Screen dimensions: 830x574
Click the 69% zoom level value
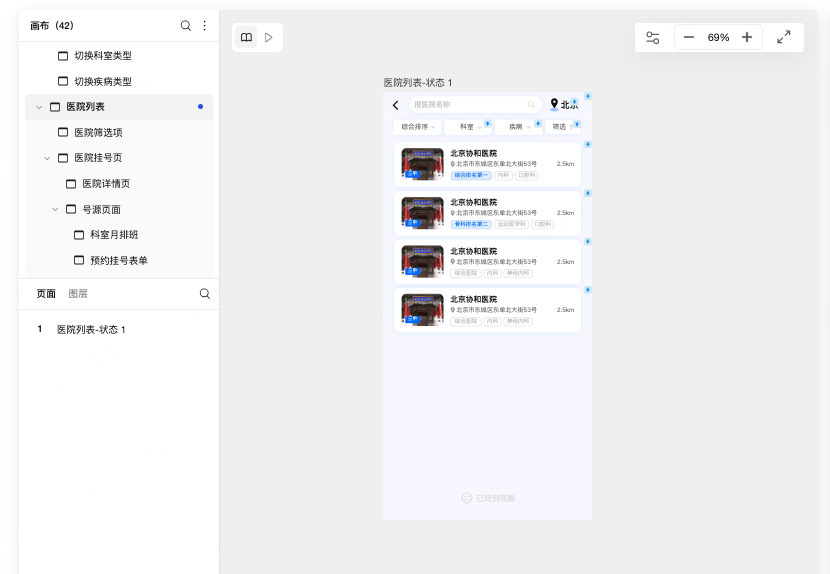click(x=718, y=38)
